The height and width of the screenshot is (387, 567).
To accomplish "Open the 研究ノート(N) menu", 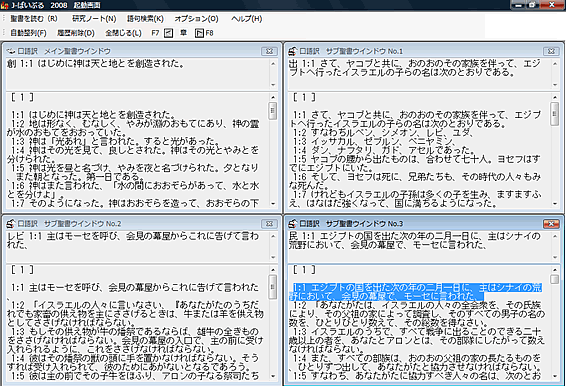I will click(94, 18).
